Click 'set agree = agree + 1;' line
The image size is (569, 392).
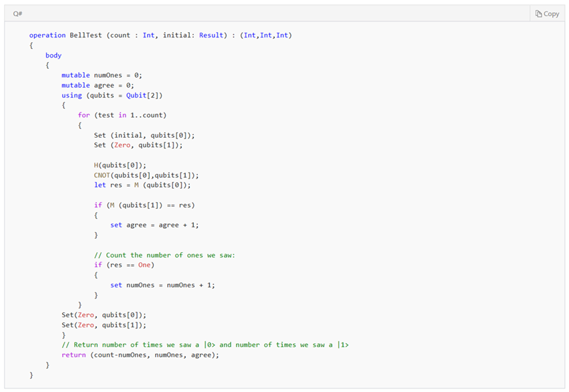[154, 225]
